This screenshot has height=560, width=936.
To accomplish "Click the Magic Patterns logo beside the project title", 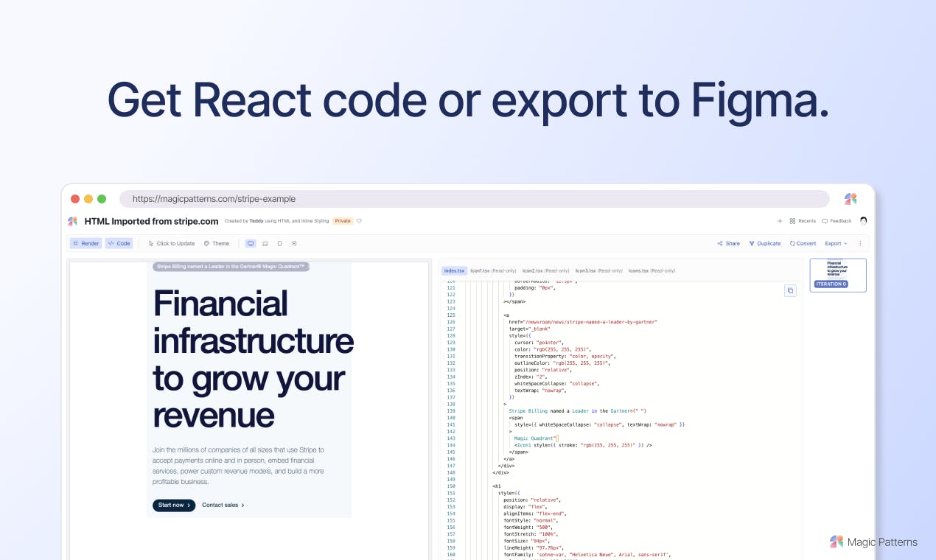I will click(x=72, y=221).
